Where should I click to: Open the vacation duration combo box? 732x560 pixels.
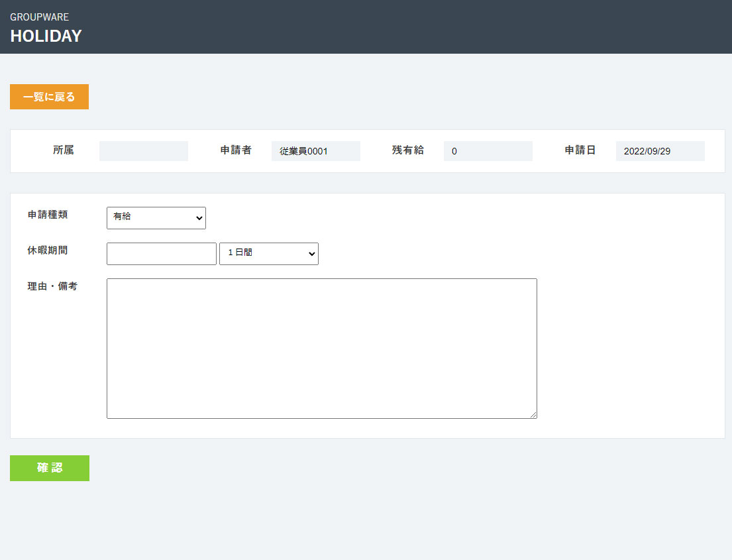pos(268,253)
